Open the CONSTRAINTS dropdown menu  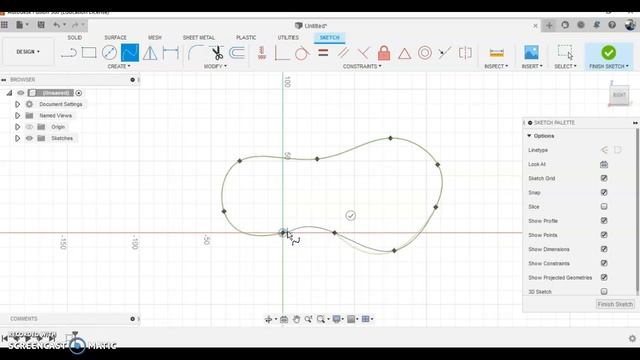(362, 66)
